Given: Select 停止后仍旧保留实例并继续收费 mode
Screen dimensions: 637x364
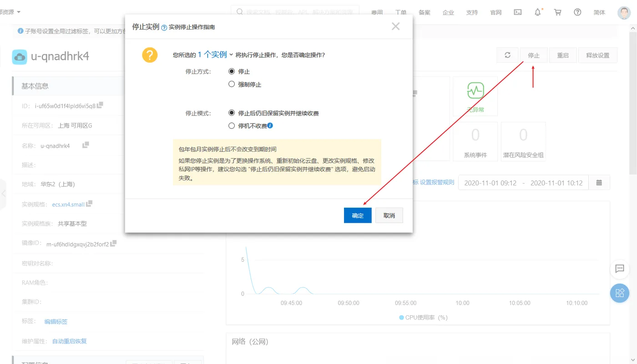Looking at the screenshot, I should tap(232, 113).
